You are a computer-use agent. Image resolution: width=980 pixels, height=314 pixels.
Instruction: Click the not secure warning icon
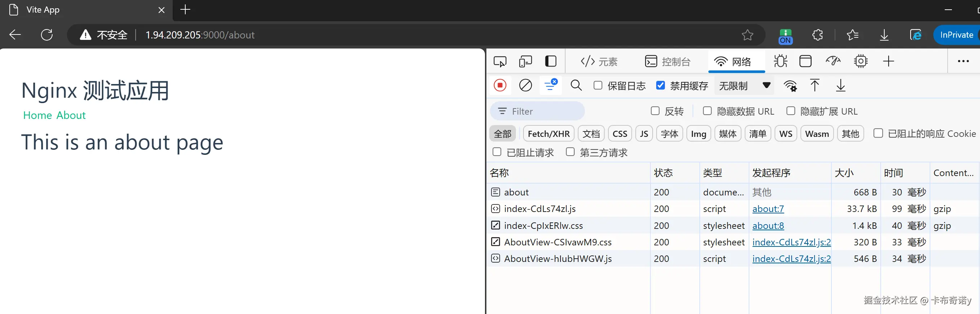(x=86, y=35)
